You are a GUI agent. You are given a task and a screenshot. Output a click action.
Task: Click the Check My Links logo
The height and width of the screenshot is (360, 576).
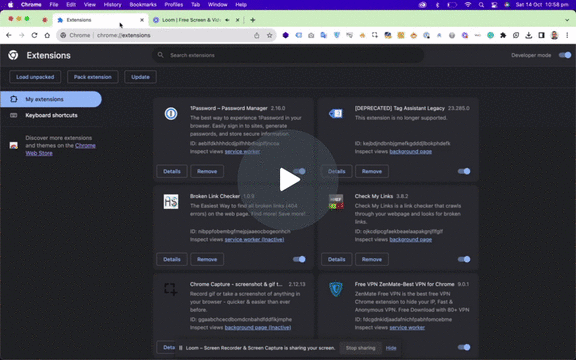[x=336, y=202]
